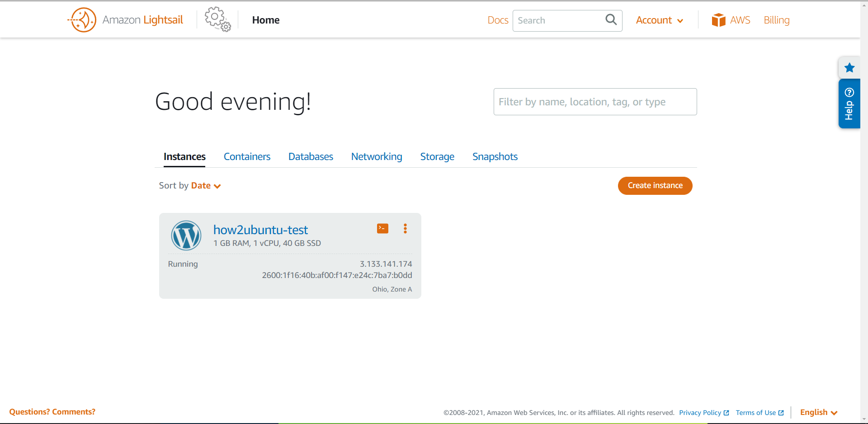
Task: Click the Ohio, Zone A location text
Action: pyautogui.click(x=392, y=289)
